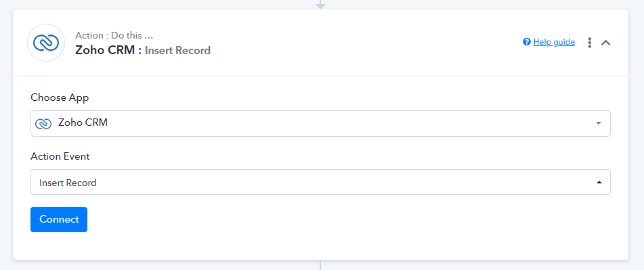Click the Choose App label
This screenshot has height=270, width=644.
(x=60, y=97)
